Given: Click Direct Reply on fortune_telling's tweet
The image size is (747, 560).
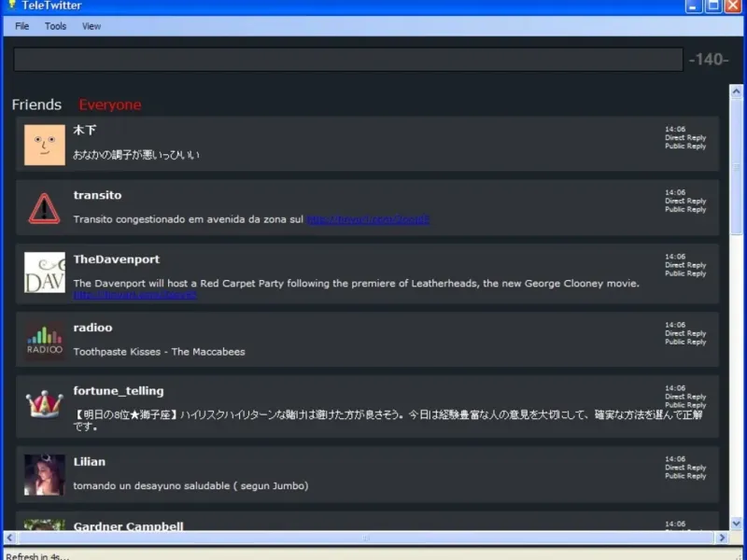Looking at the screenshot, I should click(x=685, y=397).
